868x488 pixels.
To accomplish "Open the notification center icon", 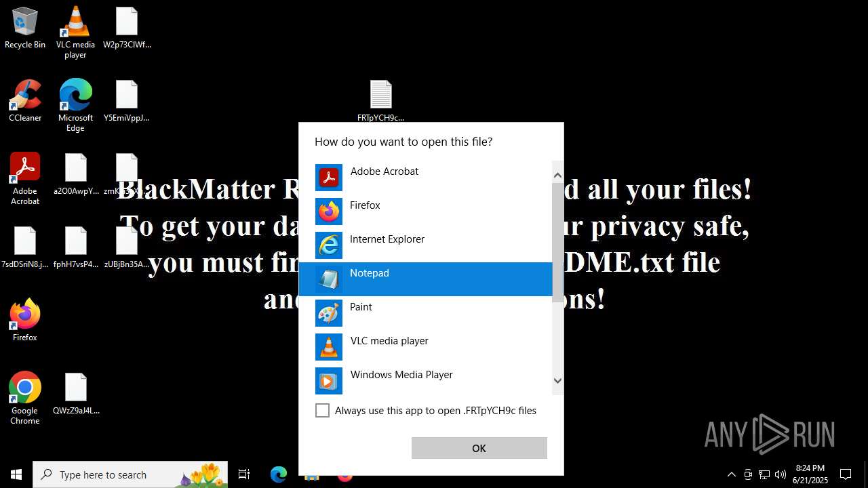I will 846,474.
